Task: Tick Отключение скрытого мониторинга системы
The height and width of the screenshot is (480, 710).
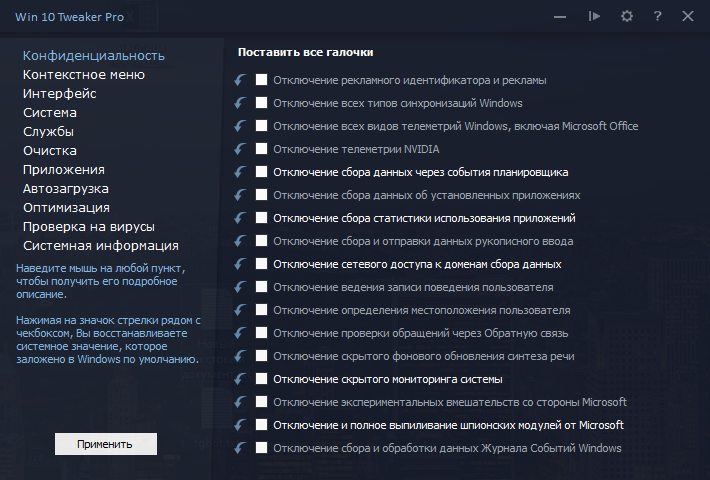Action: coord(261,379)
